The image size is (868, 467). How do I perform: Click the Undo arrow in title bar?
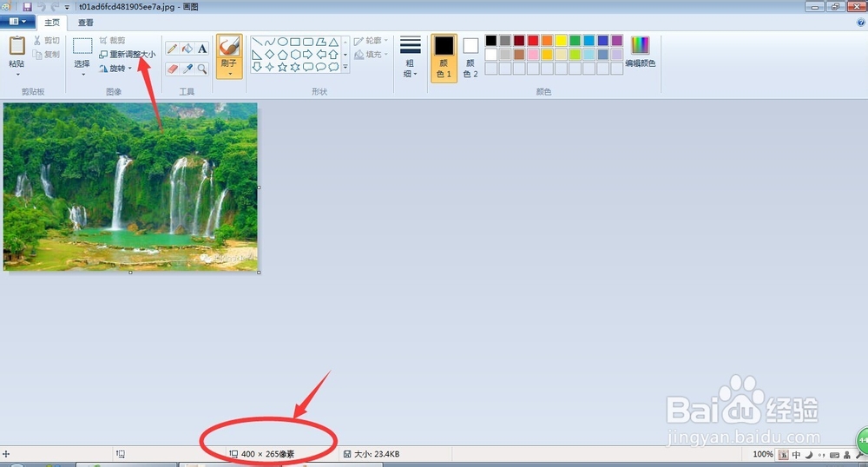click(x=41, y=7)
